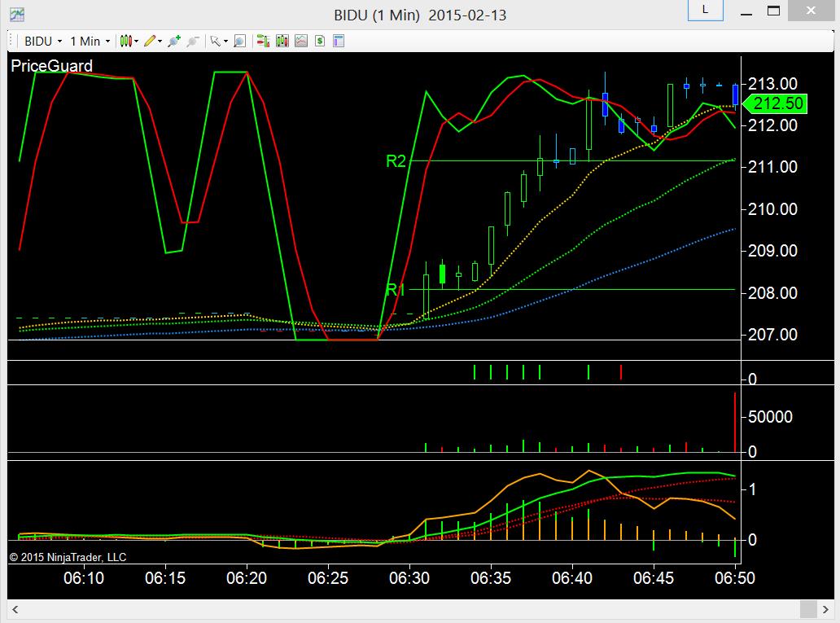Click the horizontal scrollbar thumb
The width and height of the screenshot is (840, 623).
coord(808,609)
